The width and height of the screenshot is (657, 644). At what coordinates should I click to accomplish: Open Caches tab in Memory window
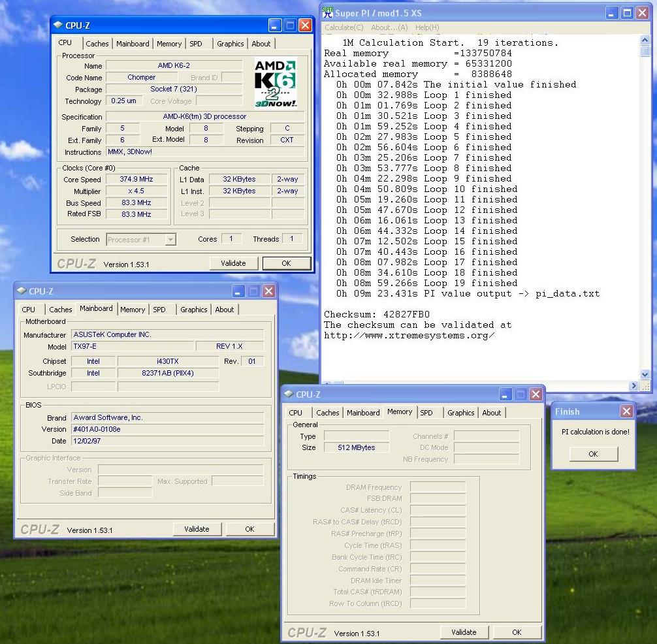click(328, 412)
